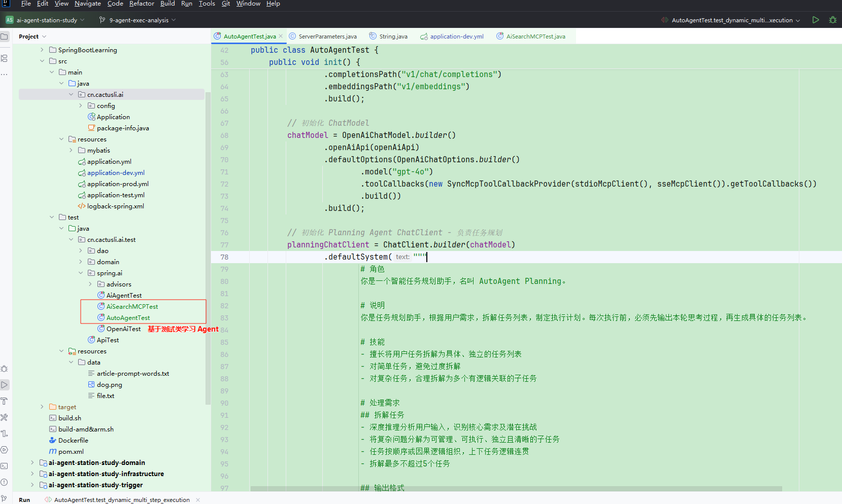Collapse the spring.ai package node
842x504 pixels.
click(x=81, y=273)
